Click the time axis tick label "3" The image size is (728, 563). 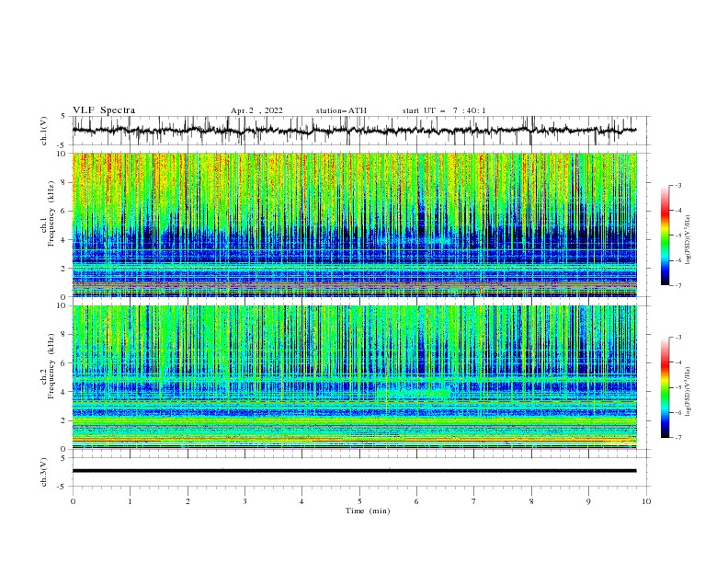[x=245, y=501]
